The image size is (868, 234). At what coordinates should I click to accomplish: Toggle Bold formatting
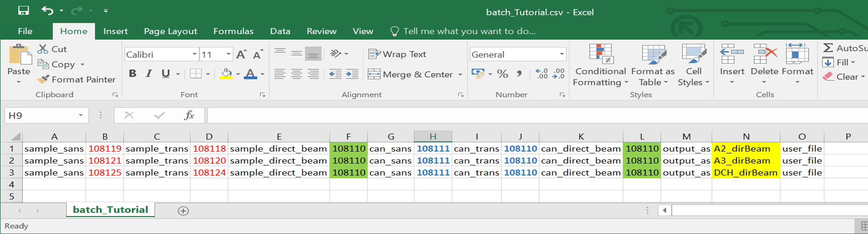coord(132,74)
